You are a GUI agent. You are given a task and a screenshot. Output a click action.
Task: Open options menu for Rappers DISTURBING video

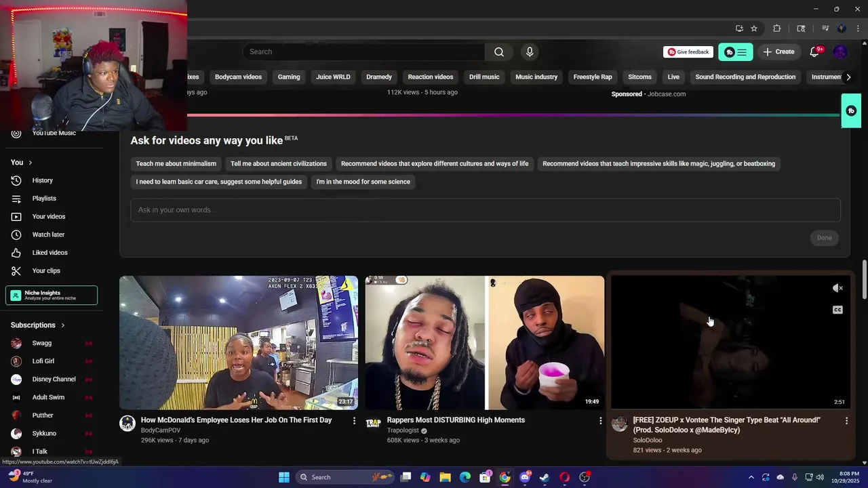tap(600, 421)
